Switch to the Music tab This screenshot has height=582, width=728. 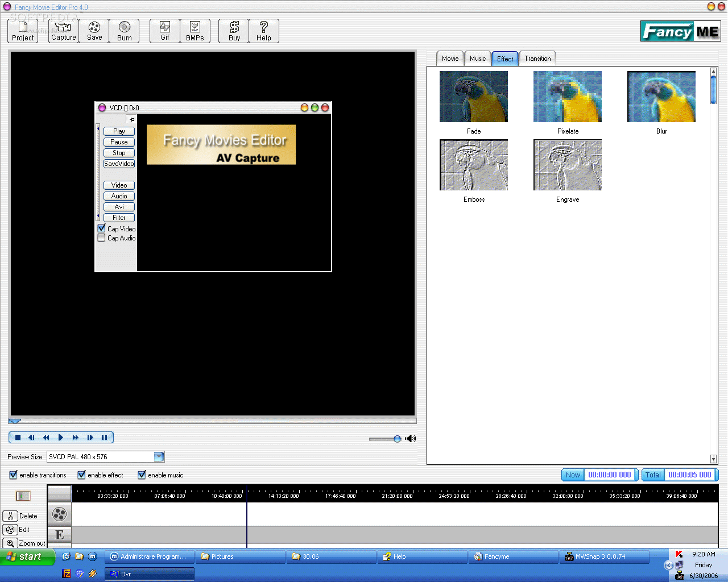pos(478,59)
